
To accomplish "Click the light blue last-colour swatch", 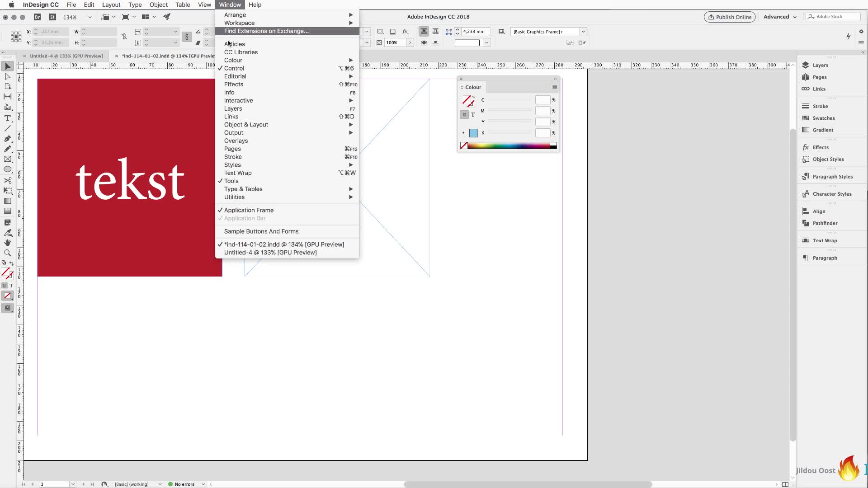I will tap(473, 133).
